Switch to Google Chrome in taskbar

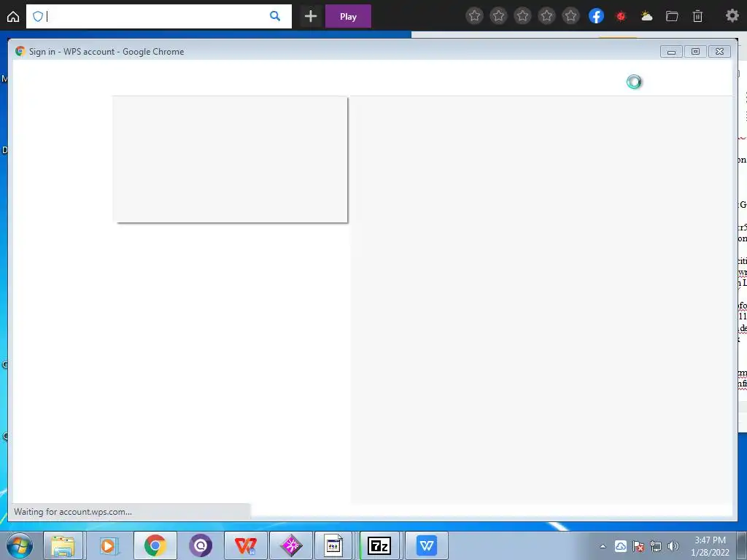155,545
